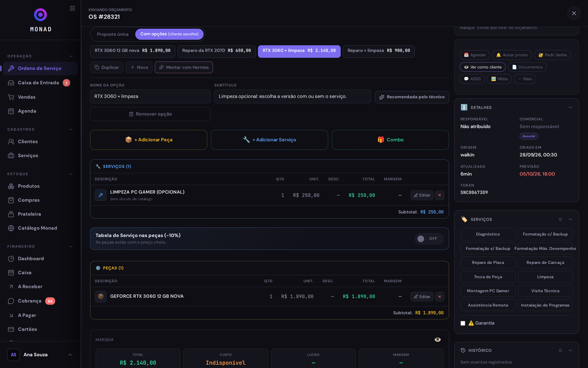Screen dimensions: 588x368
Task: Click Montar com Hermes button
Action: pyautogui.click(x=184, y=67)
